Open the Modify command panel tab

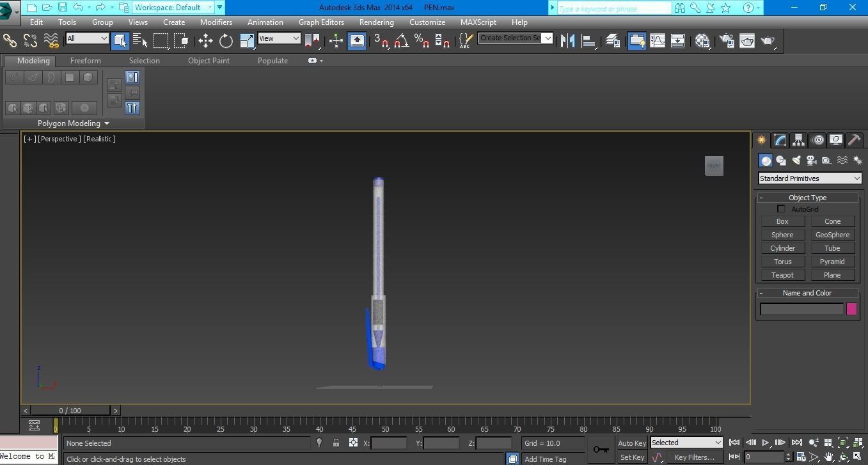[x=780, y=140]
